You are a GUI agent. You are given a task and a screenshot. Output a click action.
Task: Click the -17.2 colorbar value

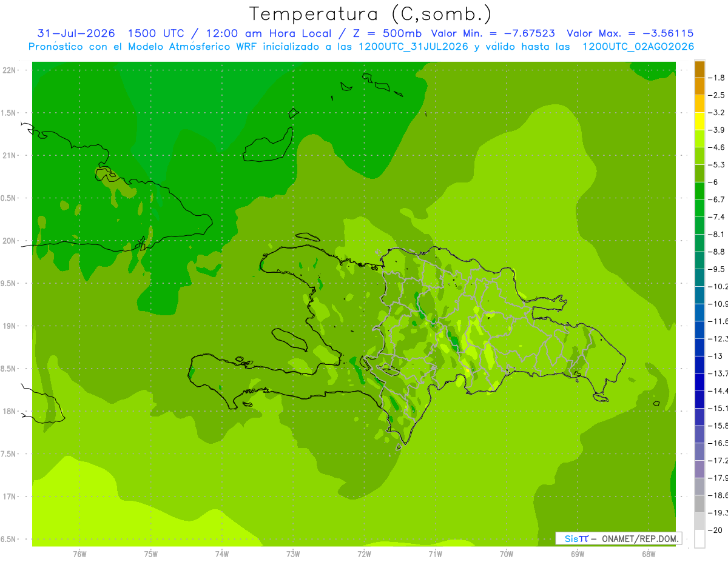(718, 461)
